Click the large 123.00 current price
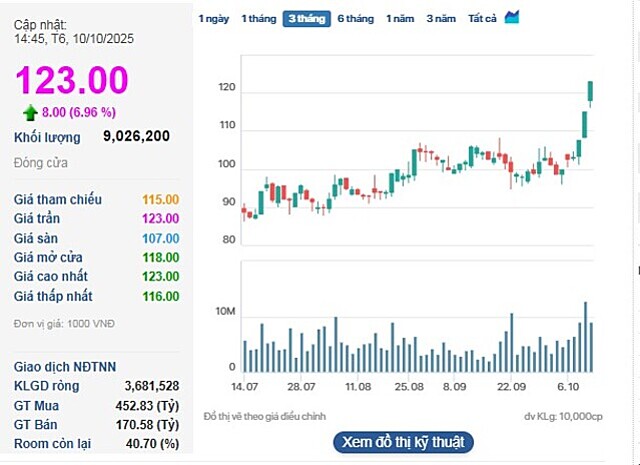This screenshot has width=640, height=465. click(71, 80)
